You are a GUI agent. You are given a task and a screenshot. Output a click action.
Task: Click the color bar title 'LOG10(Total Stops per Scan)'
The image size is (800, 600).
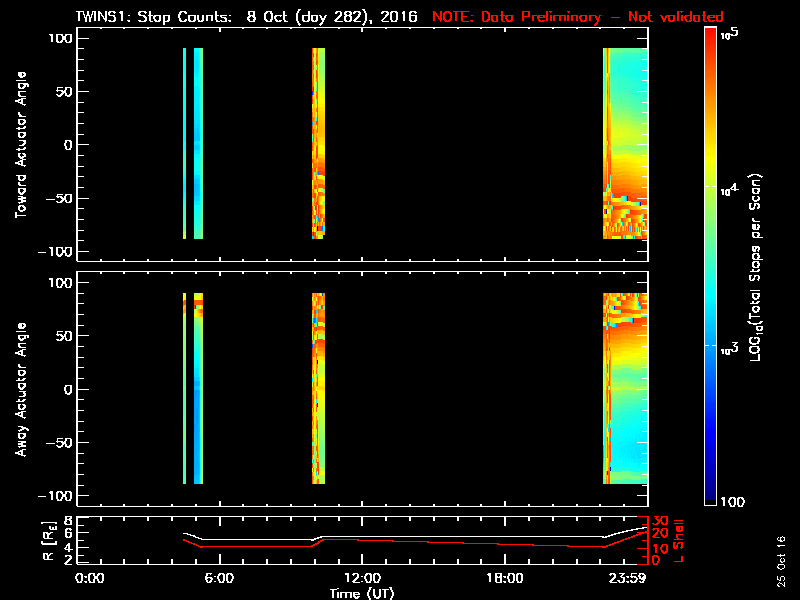coord(755,267)
